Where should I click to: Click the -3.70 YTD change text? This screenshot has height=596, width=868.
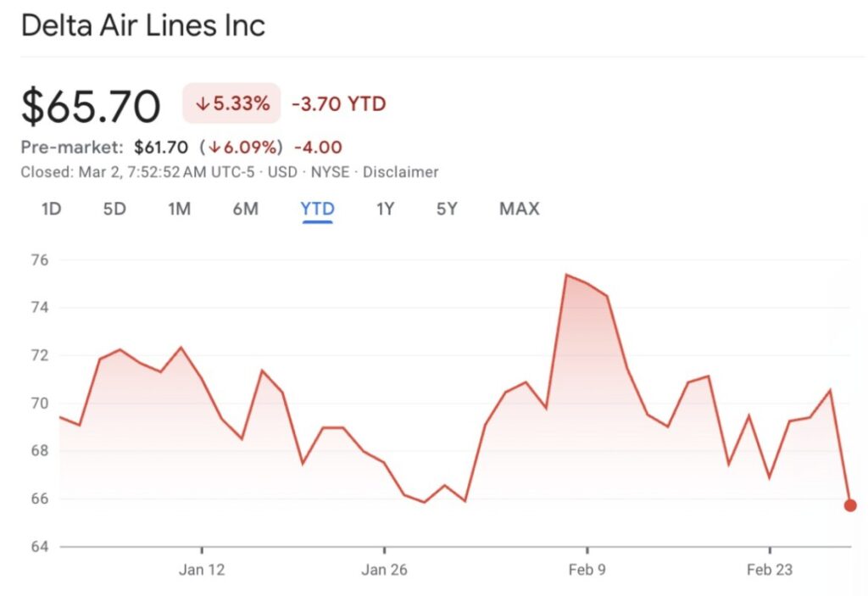(338, 104)
